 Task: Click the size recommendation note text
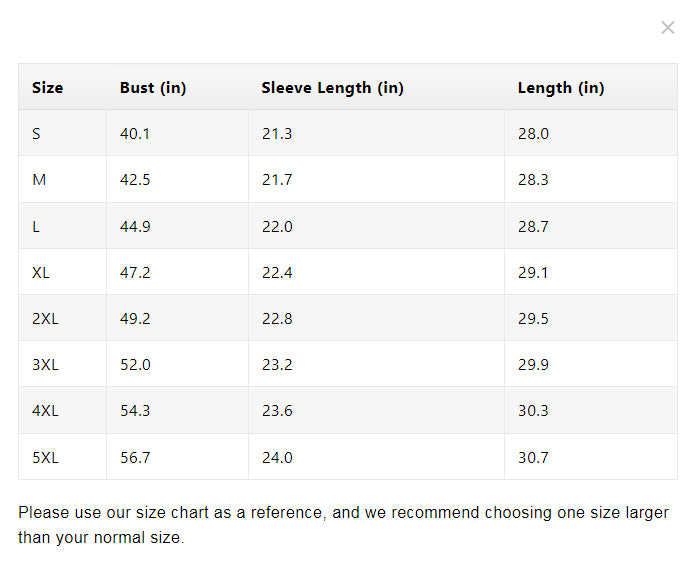coord(343,525)
